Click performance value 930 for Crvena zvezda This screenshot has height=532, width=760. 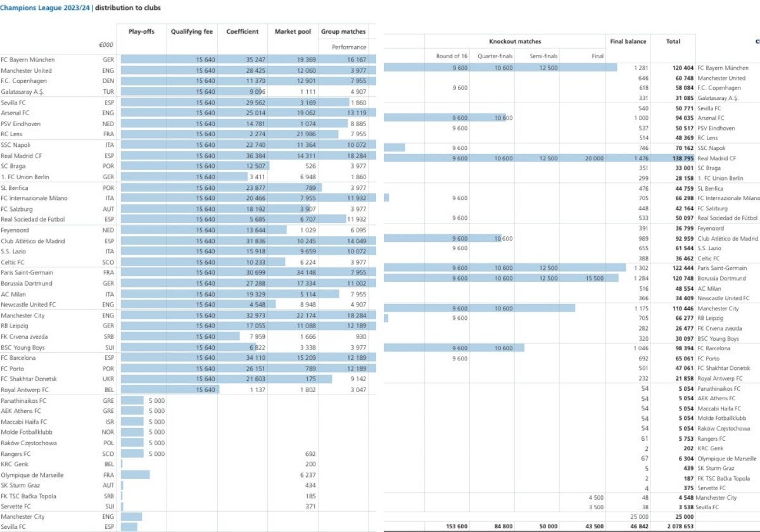(361, 337)
